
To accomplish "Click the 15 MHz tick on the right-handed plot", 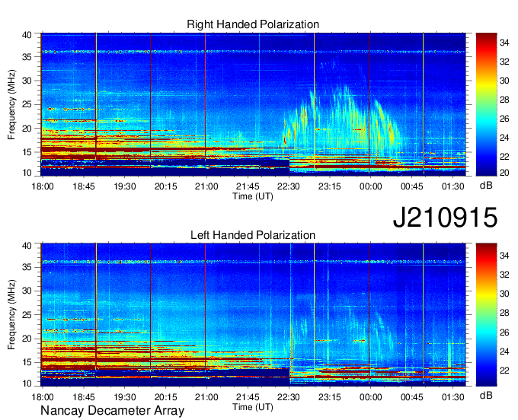I will (x=27, y=152).
